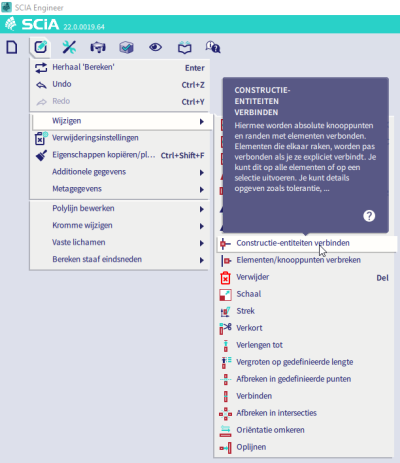Image resolution: width=400 pixels, height=463 pixels.
Task: Open the cube checkmark results icon
Action: [126, 47]
